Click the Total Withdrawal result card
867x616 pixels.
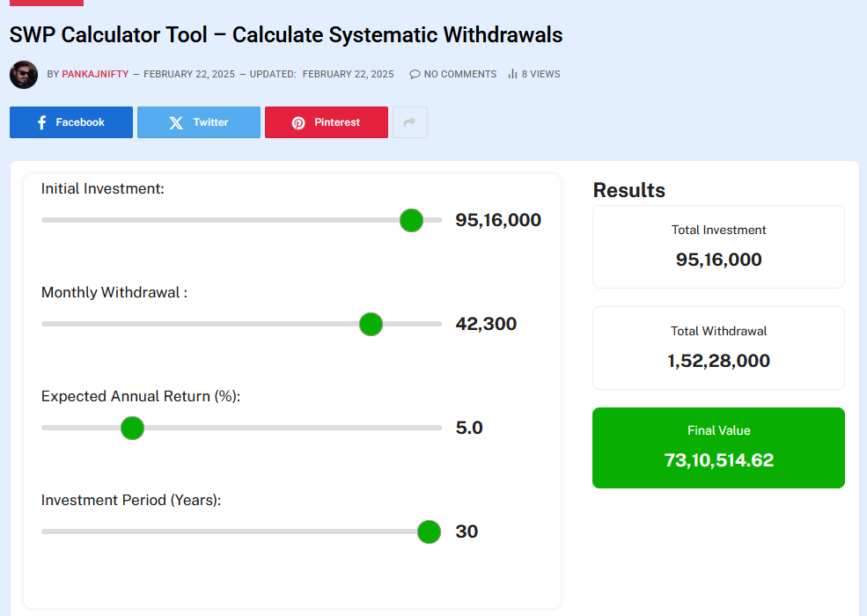(x=718, y=348)
